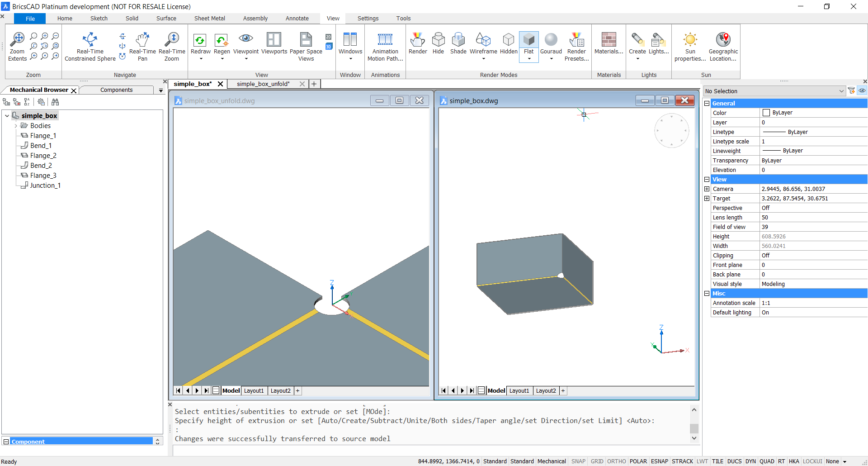The image size is (868, 466).
Task: Toggle GRID display in status bar
Action: point(597,461)
